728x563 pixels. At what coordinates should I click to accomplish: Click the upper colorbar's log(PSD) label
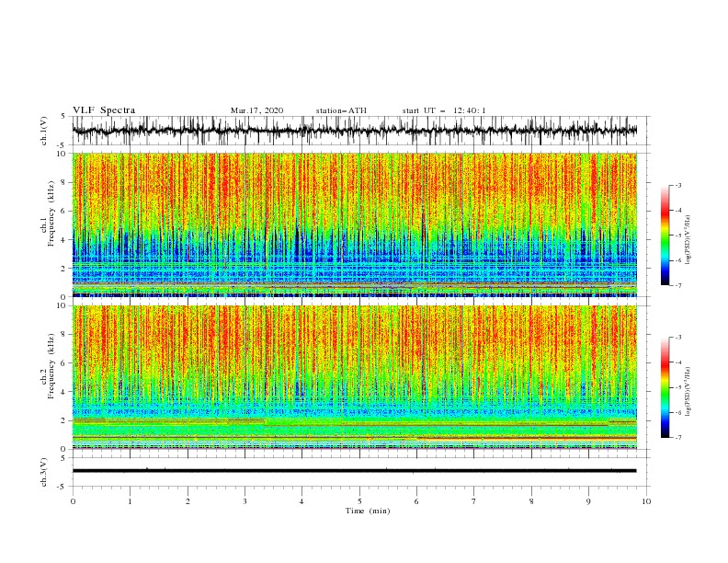(x=688, y=240)
